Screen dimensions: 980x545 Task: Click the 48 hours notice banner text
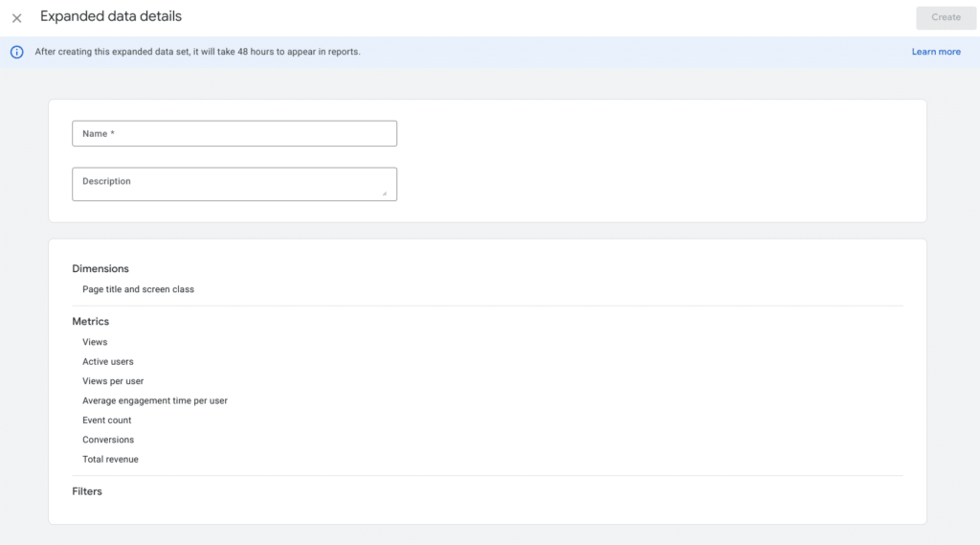click(197, 52)
